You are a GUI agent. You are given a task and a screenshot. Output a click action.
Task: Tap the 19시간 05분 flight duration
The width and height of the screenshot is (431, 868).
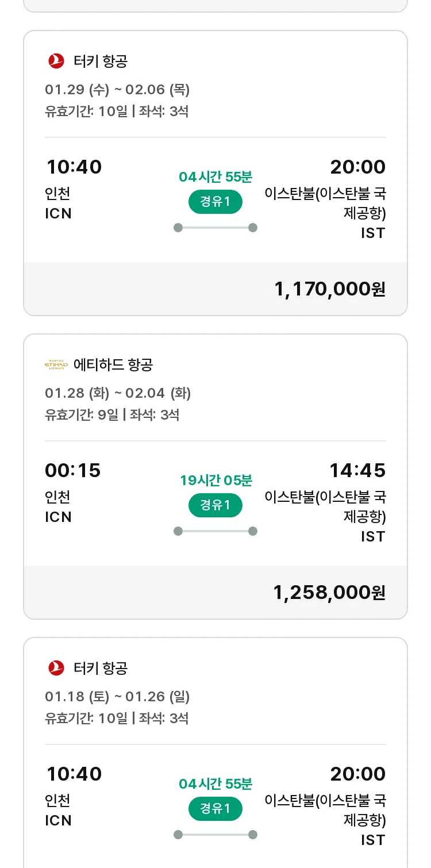(x=216, y=480)
